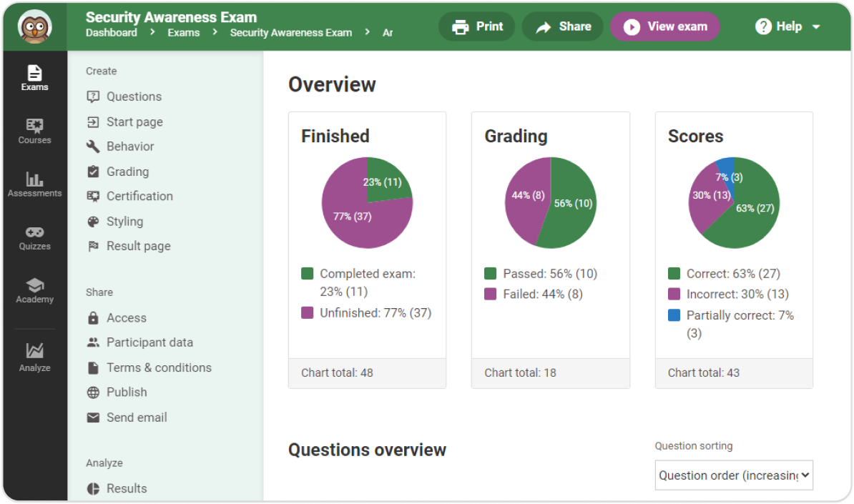Open Assessments section in sidebar
854x504 pixels.
35,184
